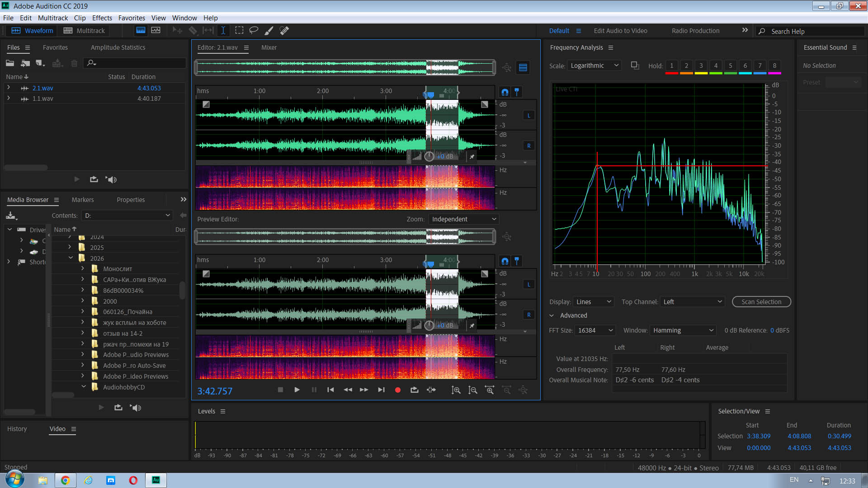Toggle Skip Selection button in transport
Viewport: 868px width, 488px height.
(431, 389)
